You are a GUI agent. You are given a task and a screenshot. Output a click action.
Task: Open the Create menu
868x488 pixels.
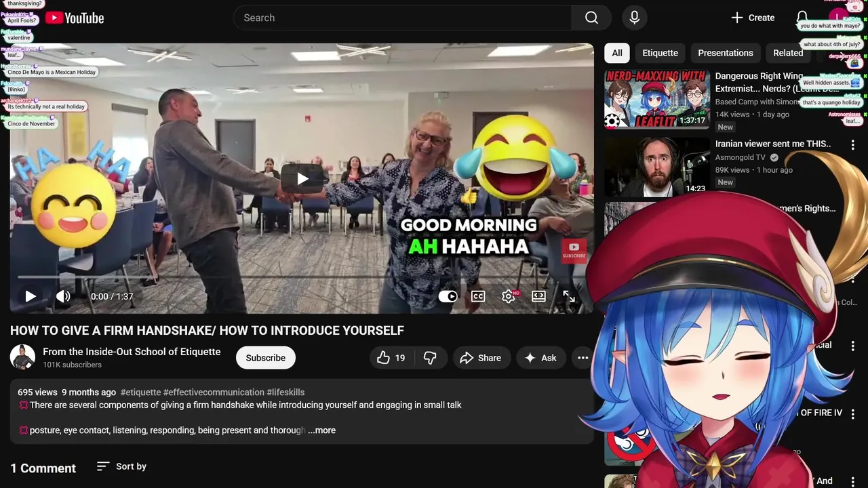click(753, 18)
